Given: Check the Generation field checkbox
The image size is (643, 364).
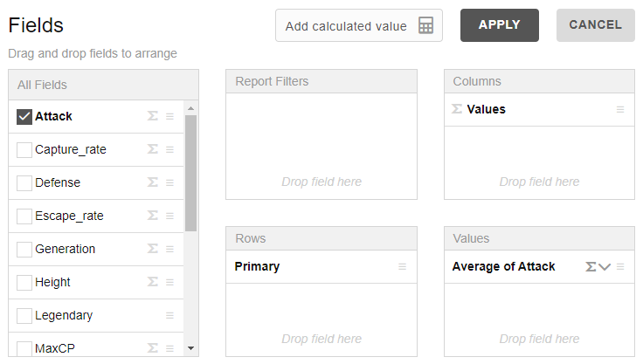Looking at the screenshot, I should [x=24, y=249].
